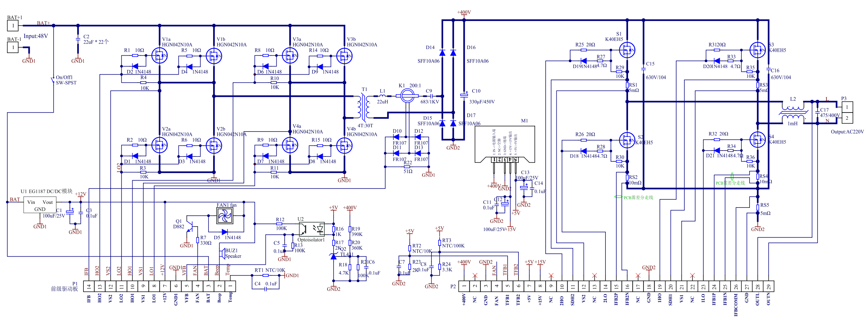Click the T1 transformer symbol
Viewport: 868px width, 324px height.
pyautogui.click(x=364, y=107)
